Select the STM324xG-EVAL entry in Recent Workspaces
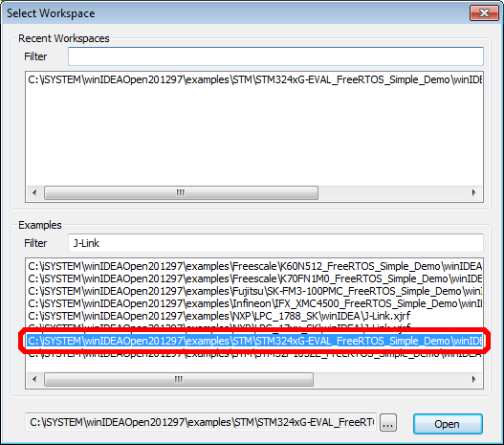Image resolution: width=504 pixels, height=445 pixels. click(254, 79)
